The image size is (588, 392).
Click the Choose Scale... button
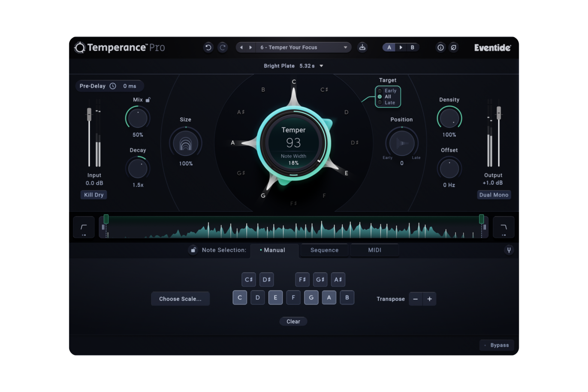click(x=180, y=299)
